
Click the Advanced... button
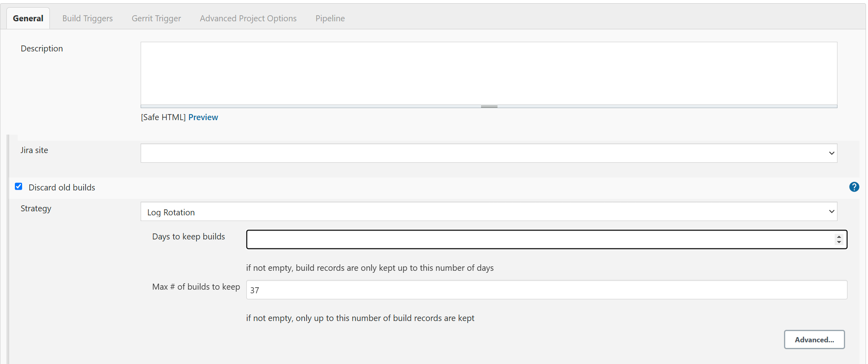(x=815, y=339)
